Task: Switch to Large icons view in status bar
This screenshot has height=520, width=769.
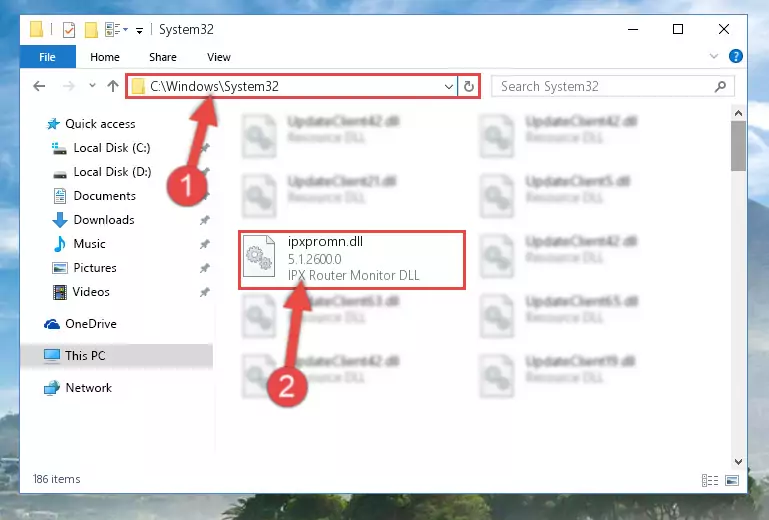Action: coord(732,480)
